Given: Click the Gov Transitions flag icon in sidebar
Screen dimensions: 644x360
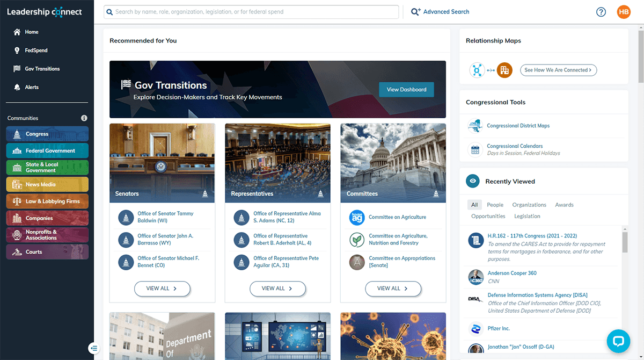Looking at the screenshot, I should coord(17,69).
